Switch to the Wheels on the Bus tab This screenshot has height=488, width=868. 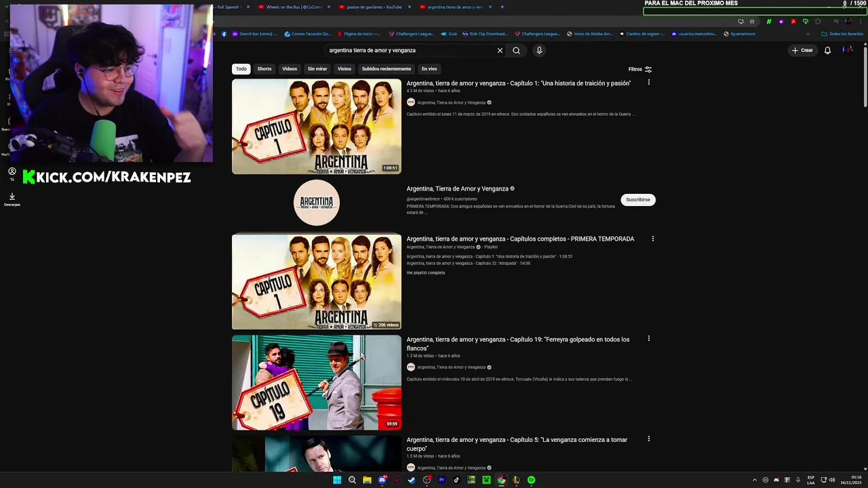pos(294,7)
